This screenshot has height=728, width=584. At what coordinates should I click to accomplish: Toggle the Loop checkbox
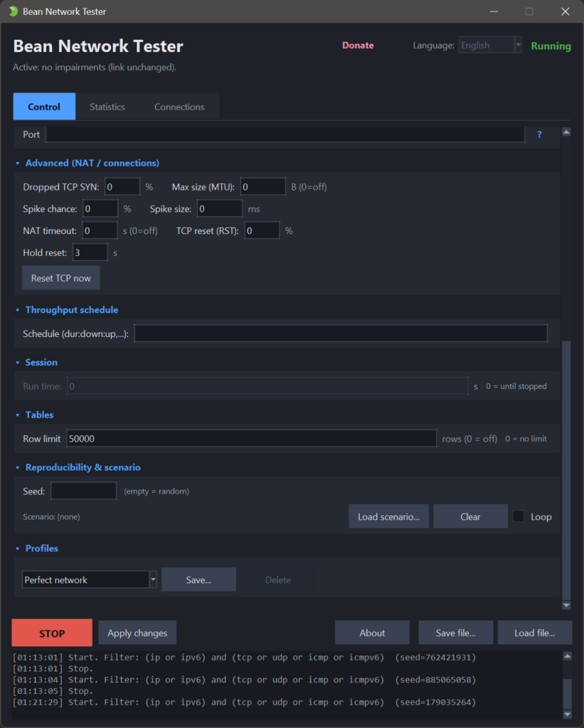click(x=519, y=516)
